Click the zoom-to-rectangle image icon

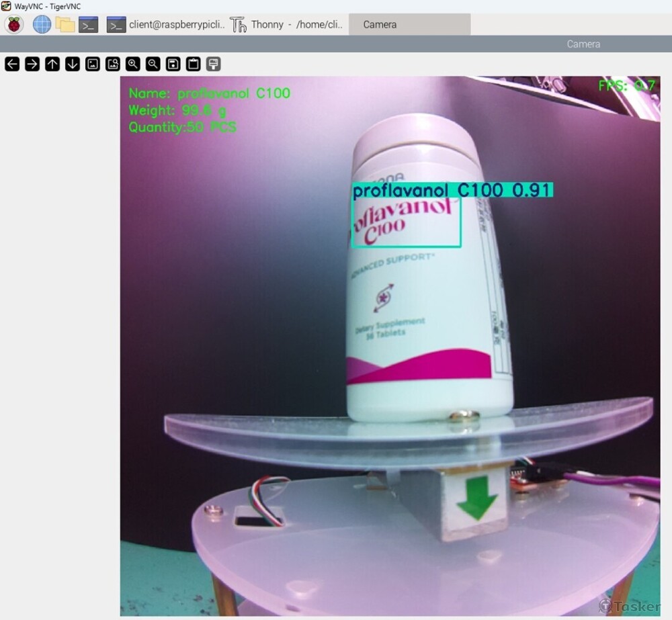pyautogui.click(x=113, y=64)
